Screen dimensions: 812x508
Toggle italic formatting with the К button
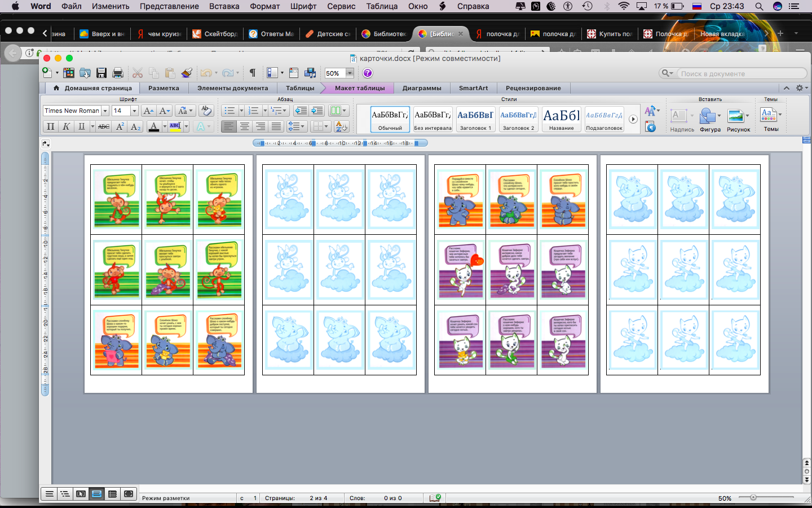[66, 126]
